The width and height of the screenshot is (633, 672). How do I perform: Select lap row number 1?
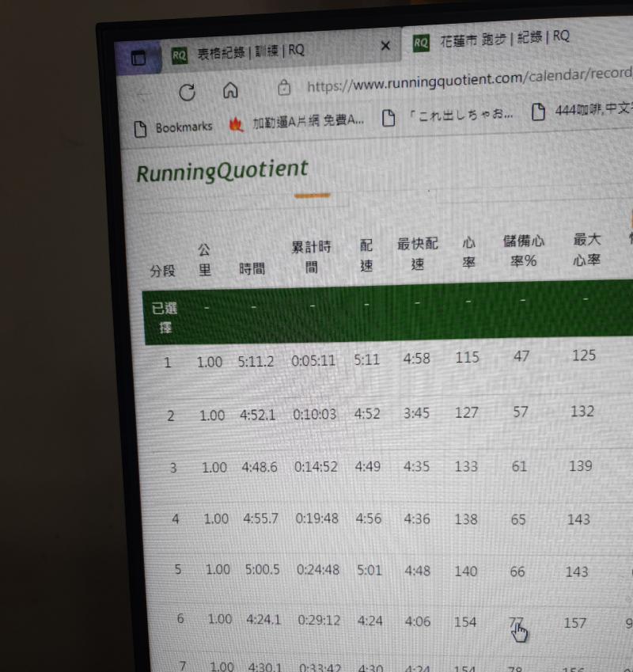tap(168, 363)
